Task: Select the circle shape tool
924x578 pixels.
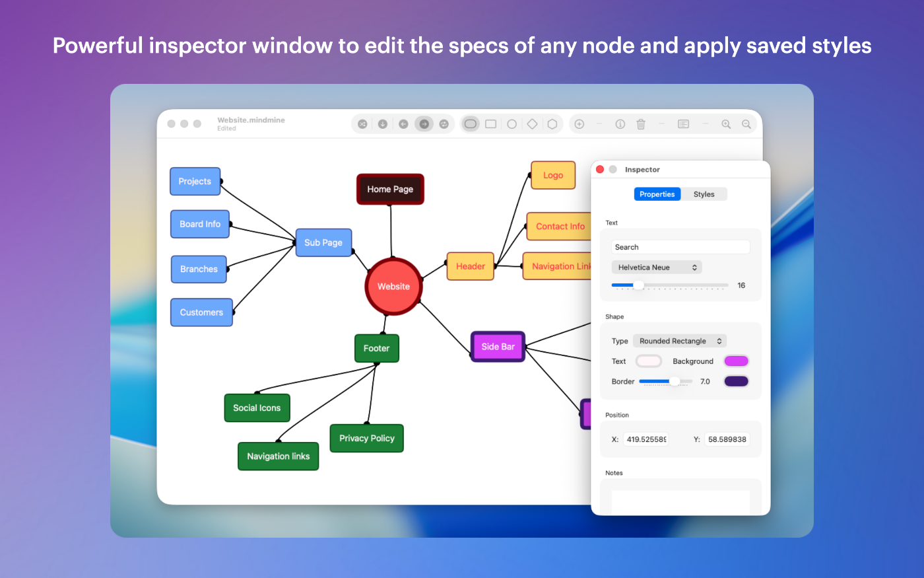Action: click(x=511, y=124)
